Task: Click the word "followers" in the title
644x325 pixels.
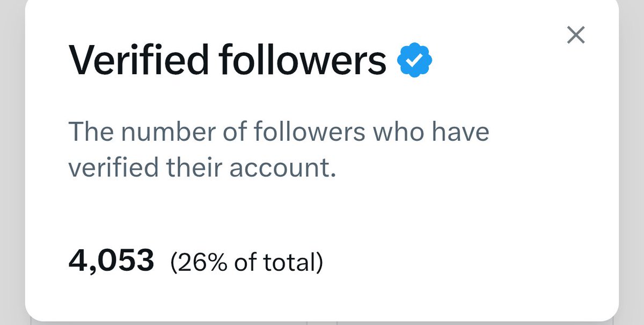Action: click(x=303, y=59)
